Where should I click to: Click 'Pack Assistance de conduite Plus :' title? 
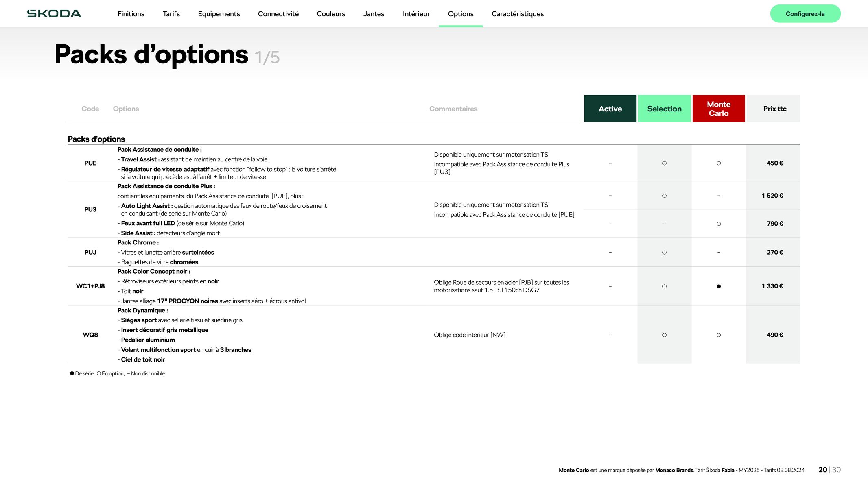[x=166, y=186]
